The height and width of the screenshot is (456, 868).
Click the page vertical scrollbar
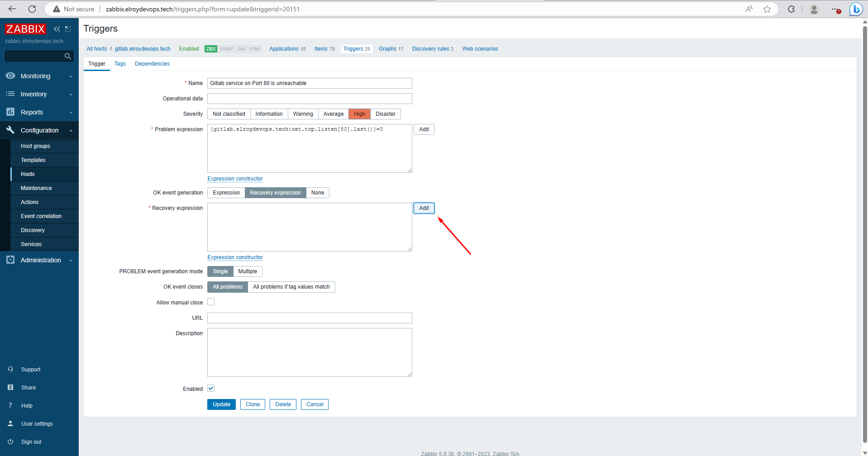click(865, 235)
